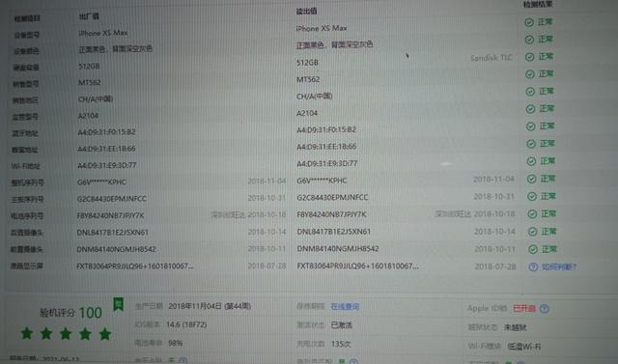This screenshot has width=618, height=364.
Task: Click the 如何判断? link for the display screen
Action: [x=559, y=267]
